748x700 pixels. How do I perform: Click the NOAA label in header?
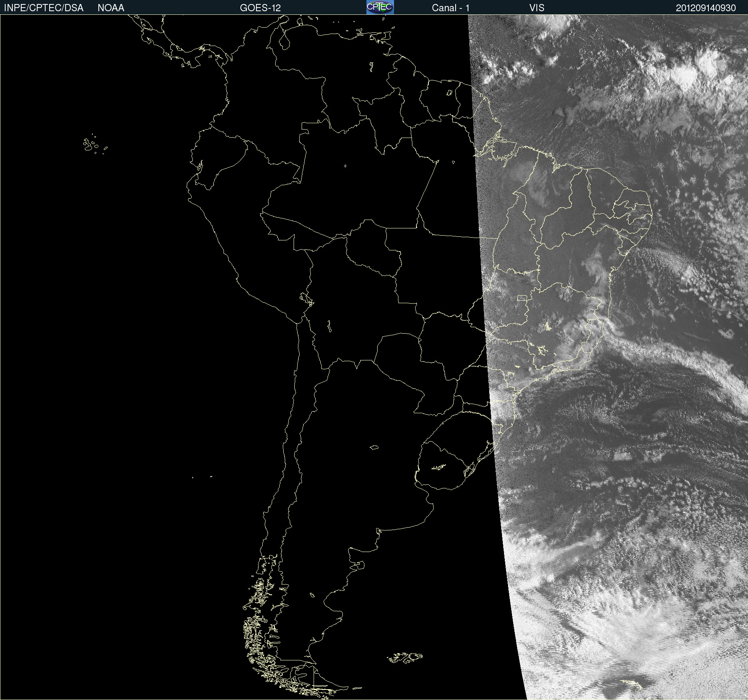tap(111, 8)
